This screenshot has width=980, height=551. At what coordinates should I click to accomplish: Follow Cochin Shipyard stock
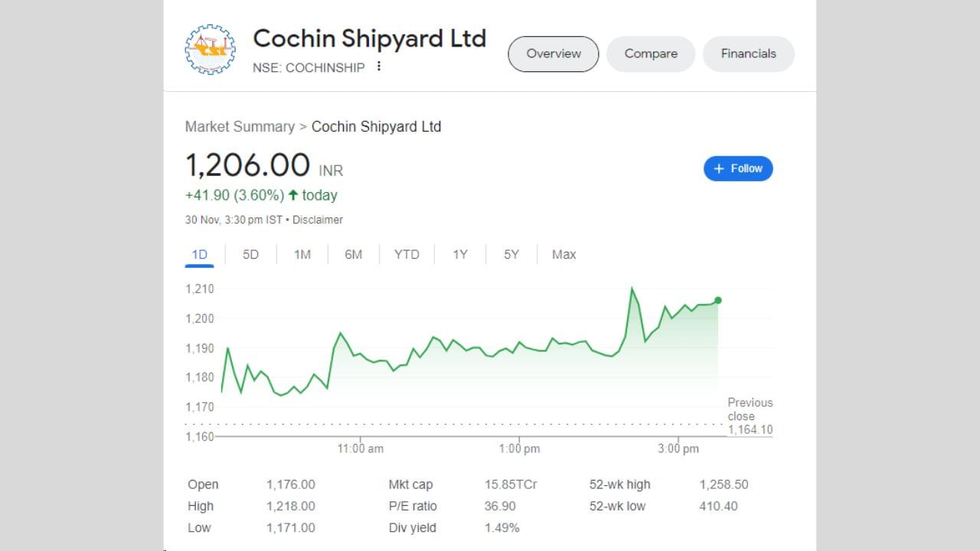coord(738,168)
